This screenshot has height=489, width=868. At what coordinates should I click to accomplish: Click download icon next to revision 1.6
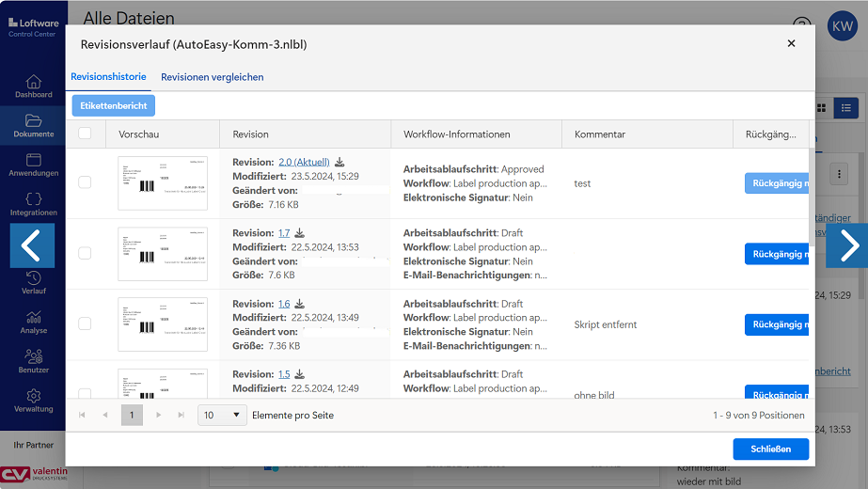[x=299, y=304]
